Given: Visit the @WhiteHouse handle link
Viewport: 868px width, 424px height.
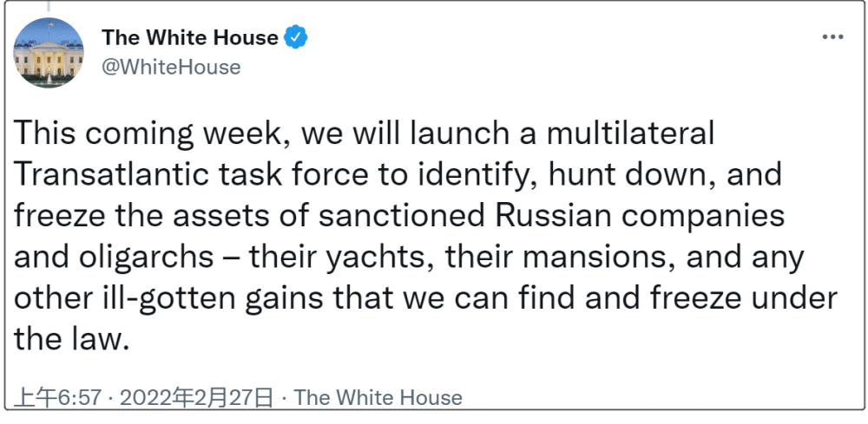Looking at the screenshot, I should (x=171, y=67).
